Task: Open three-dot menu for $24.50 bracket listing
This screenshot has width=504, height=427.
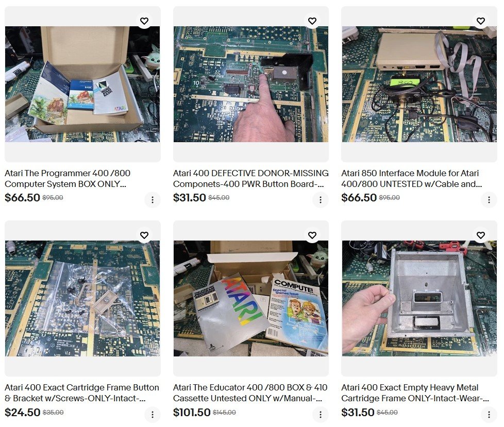Action: point(153,414)
